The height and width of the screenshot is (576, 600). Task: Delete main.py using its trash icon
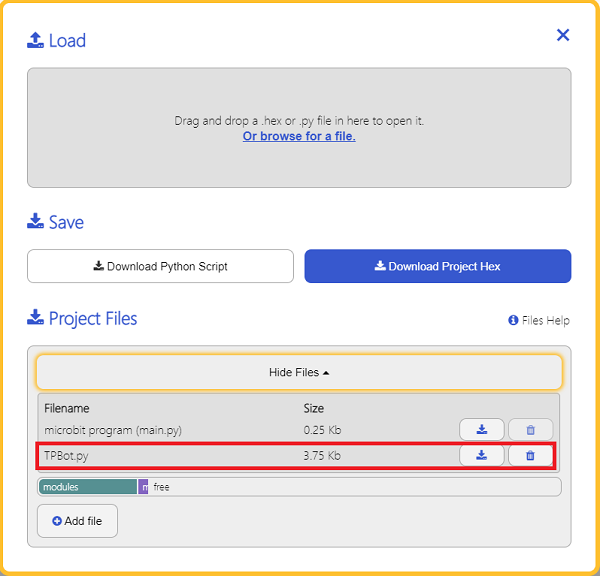[x=530, y=429]
